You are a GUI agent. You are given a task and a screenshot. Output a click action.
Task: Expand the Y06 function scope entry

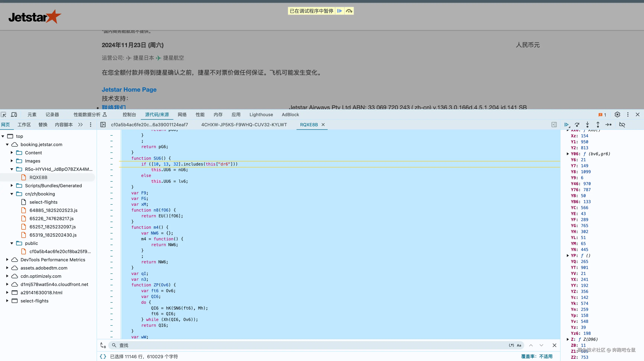tap(568, 154)
